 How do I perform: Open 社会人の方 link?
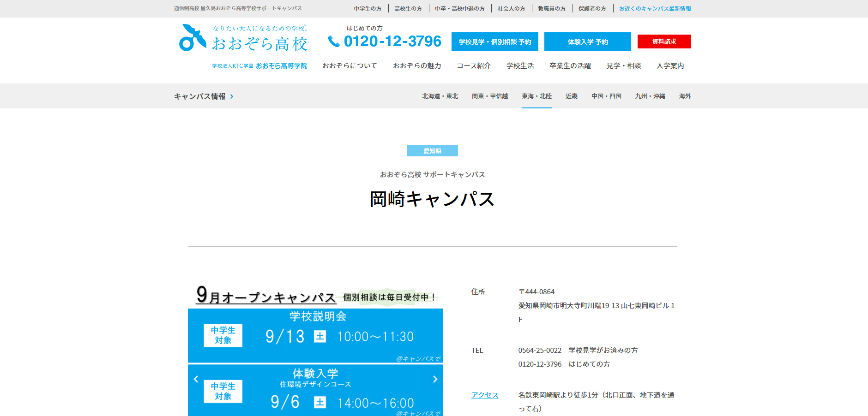point(512,8)
